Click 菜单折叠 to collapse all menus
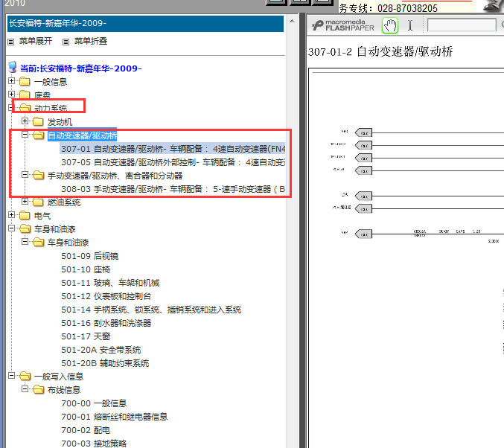Screen dimensions: 504x448 (x=91, y=41)
